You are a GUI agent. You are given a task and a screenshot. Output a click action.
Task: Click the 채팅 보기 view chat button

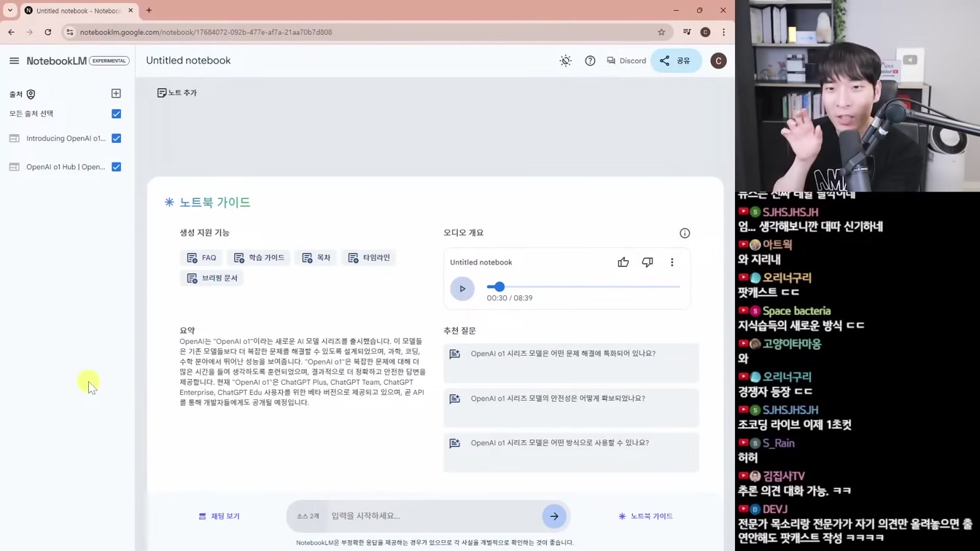click(x=219, y=516)
